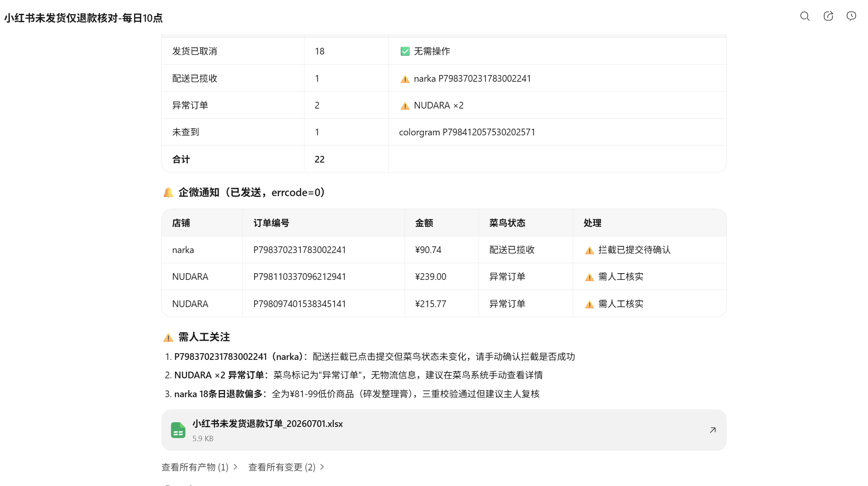This screenshot has width=868, height=486.
Task: Click the open-in-new arrow on xlsx attachment
Action: pyautogui.click(x=713, y=430)
